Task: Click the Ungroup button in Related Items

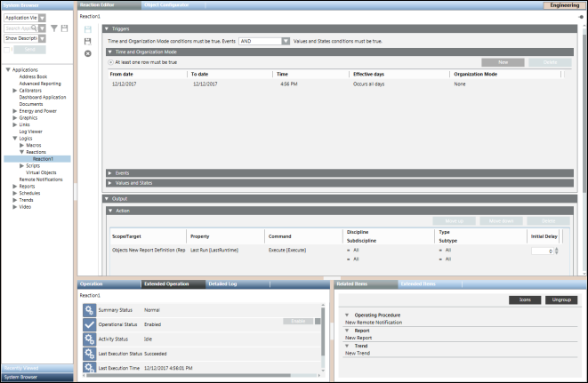Action: tap(560, 300)
